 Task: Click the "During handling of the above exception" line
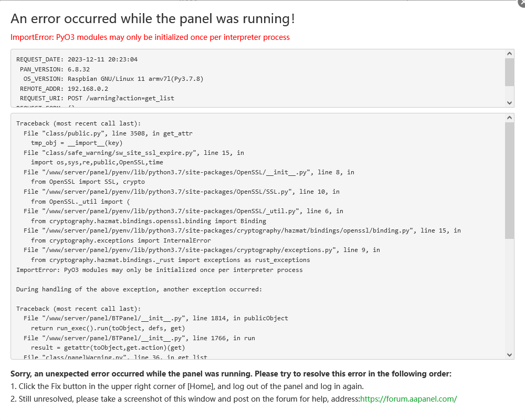point(139,289)
